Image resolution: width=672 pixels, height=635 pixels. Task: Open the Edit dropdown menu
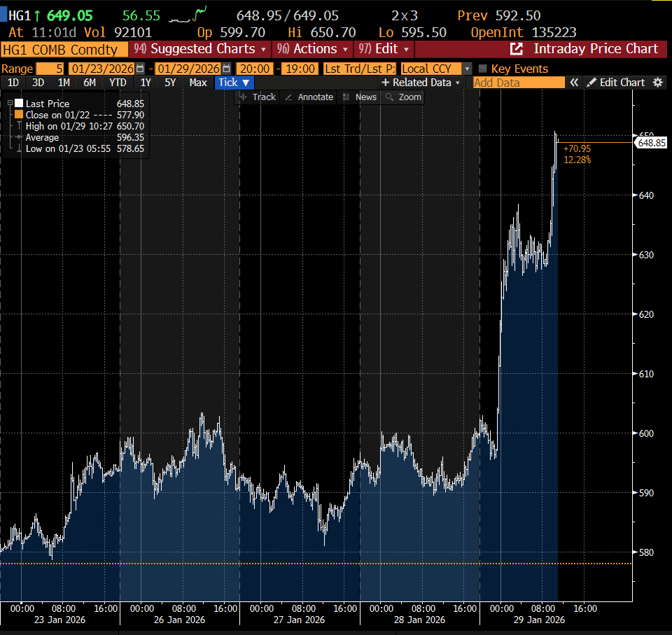click(384, 49)
